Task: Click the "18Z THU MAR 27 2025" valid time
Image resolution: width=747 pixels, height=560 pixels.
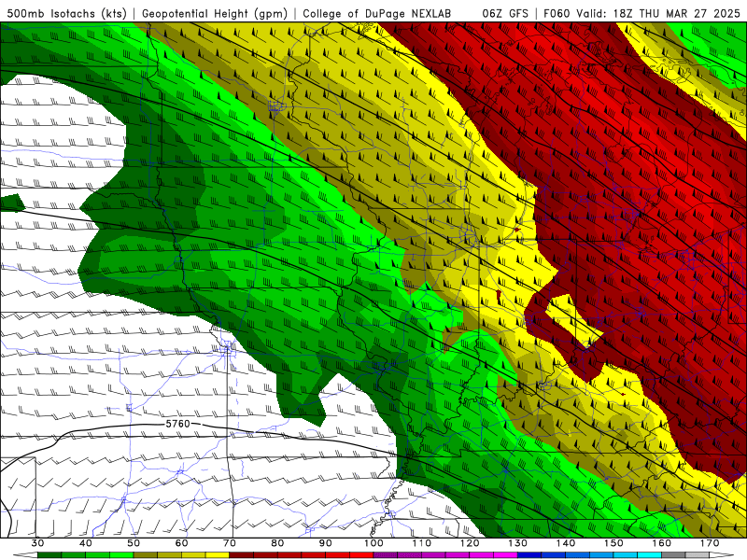Action: tap(676, 13)
